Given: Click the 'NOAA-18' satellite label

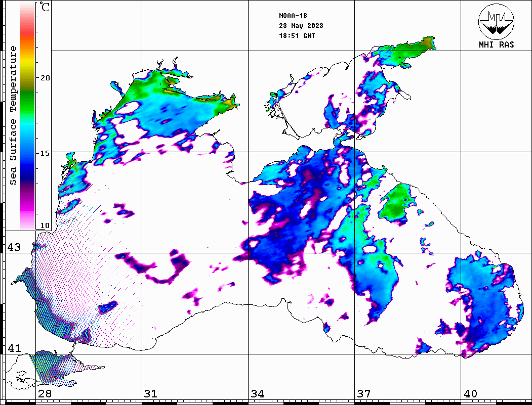Looking at the screenshot, I should pyautogui.click(x=293, y=16).
